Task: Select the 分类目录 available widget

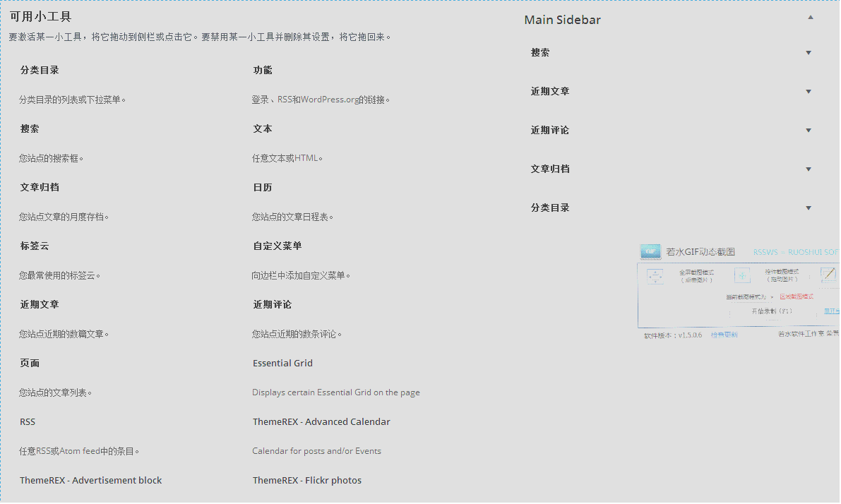Action: click(39, 71)
